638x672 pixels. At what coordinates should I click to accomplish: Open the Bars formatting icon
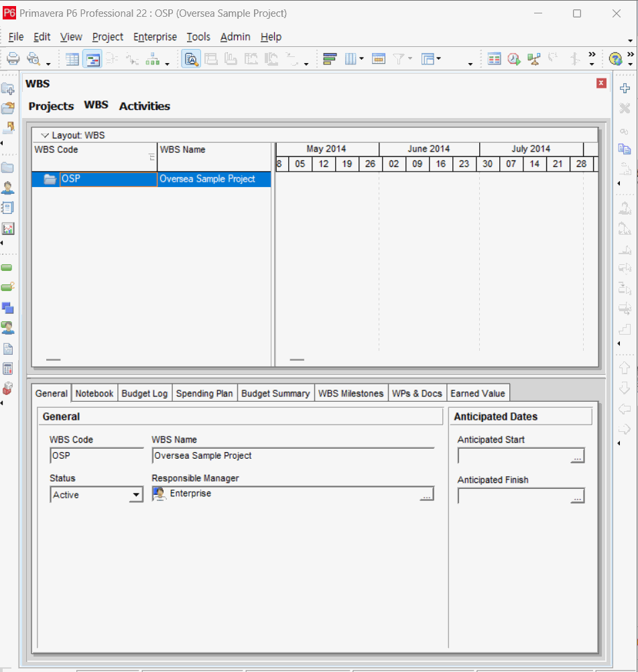click(x=330, y=59)
